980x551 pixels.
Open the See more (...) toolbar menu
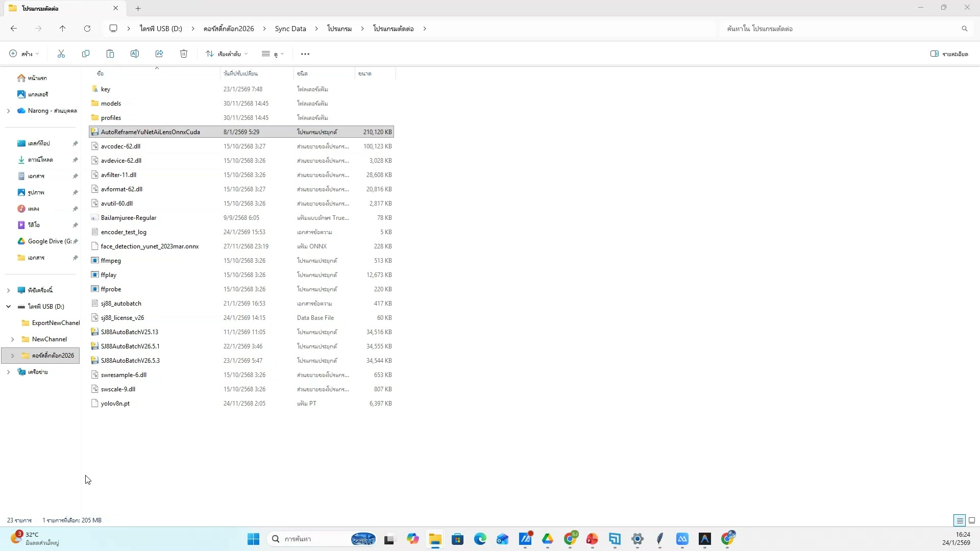(305, 54)
